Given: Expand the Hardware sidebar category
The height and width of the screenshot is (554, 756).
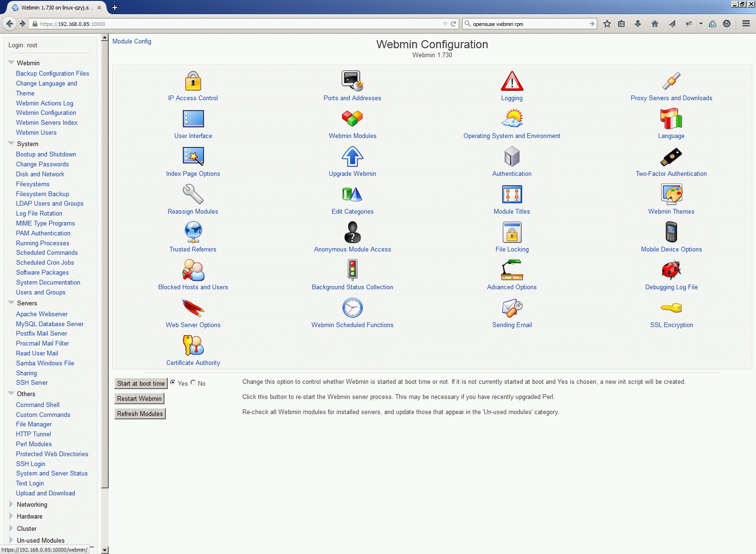Looking at the screenshot, I should click(11, 516).
